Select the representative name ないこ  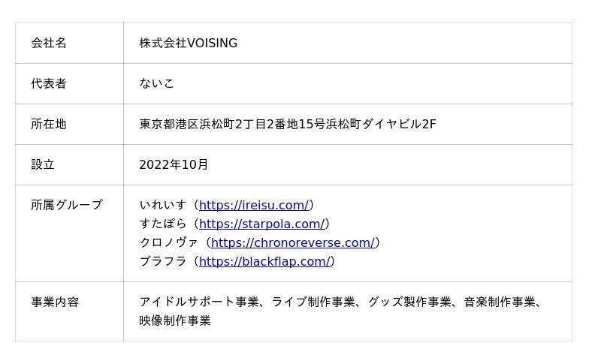point(156,84)
